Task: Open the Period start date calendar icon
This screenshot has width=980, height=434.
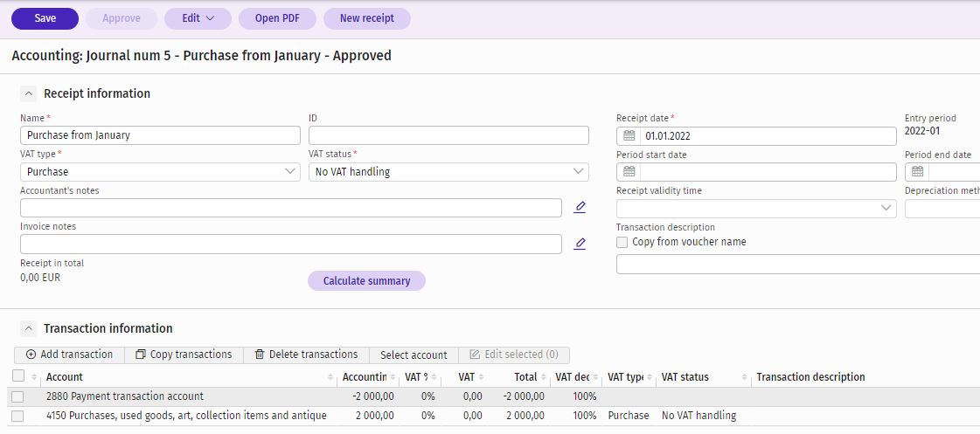Action: pos(629,172)
